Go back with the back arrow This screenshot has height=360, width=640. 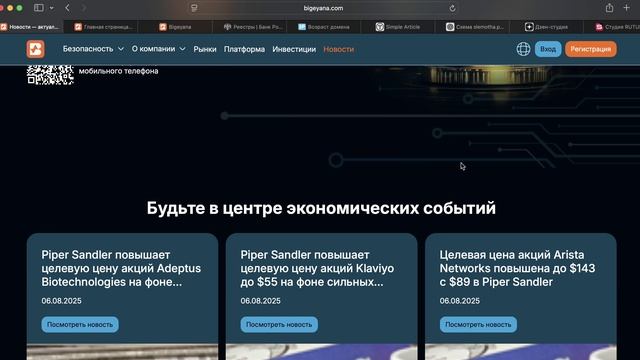click(67, 8)
